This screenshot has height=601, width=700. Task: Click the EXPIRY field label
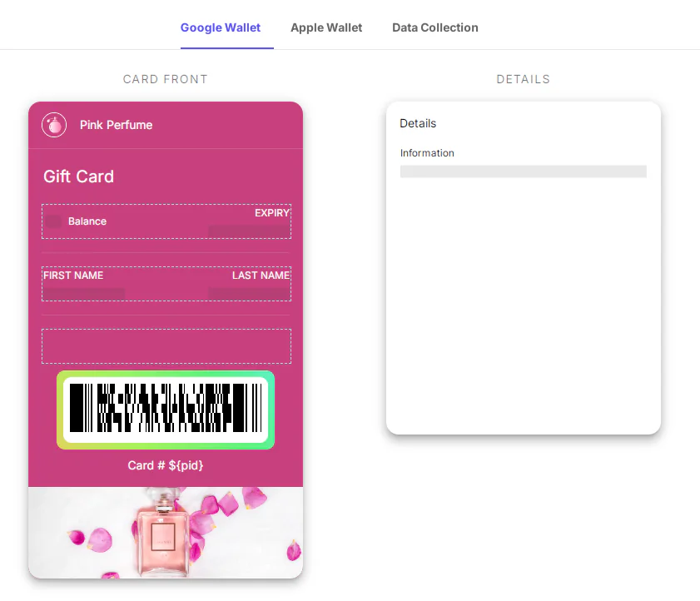point(272,213)
